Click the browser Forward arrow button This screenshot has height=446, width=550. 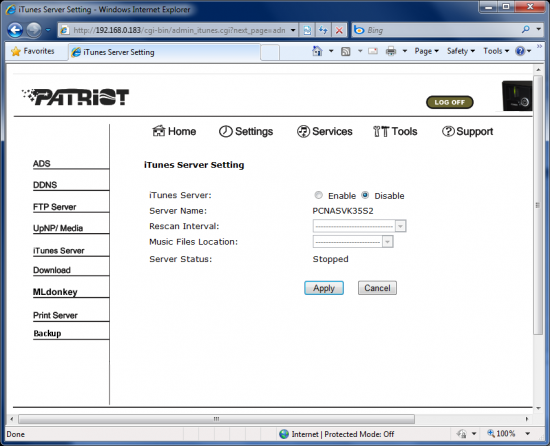(34, 30)
